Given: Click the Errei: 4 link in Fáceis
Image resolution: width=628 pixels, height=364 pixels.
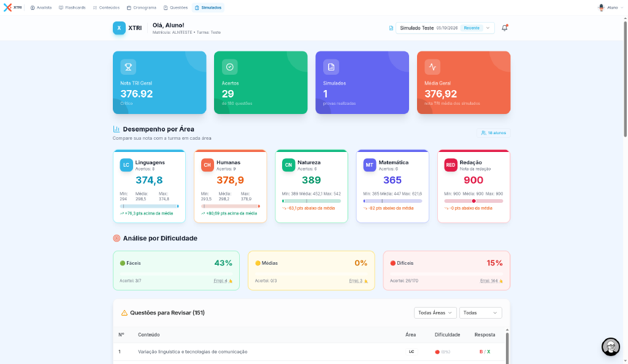Looking at the screenshot, I should (x=223, y=281).
